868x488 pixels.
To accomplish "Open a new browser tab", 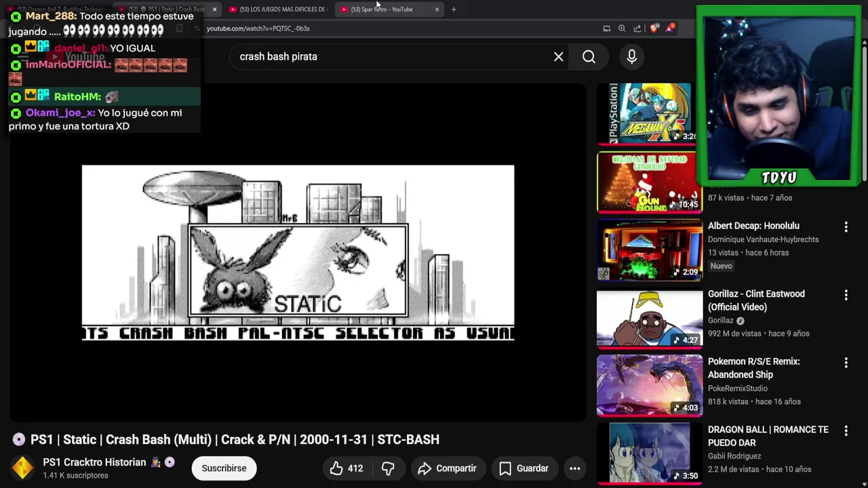I will point(454,9).
